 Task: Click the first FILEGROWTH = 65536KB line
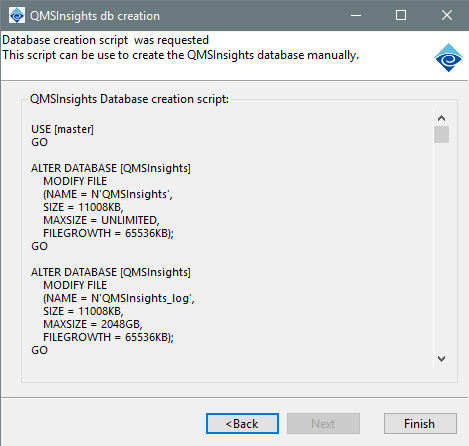108,233
